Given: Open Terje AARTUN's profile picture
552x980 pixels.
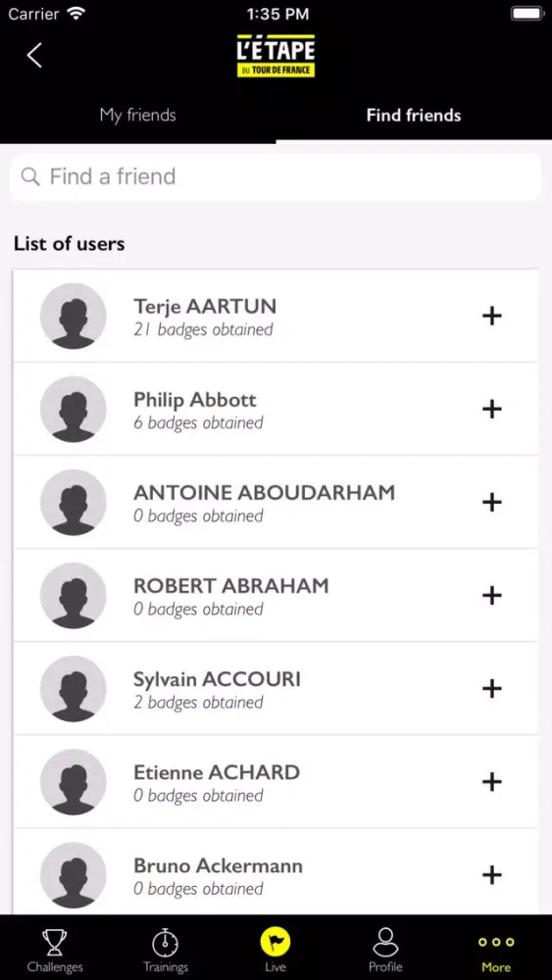Looking at the screenshot, I should point(74,316).
